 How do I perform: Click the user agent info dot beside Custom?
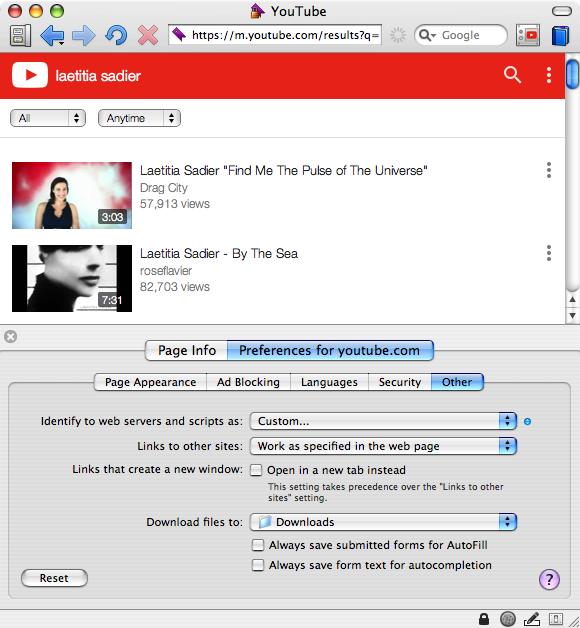point(528,421)
